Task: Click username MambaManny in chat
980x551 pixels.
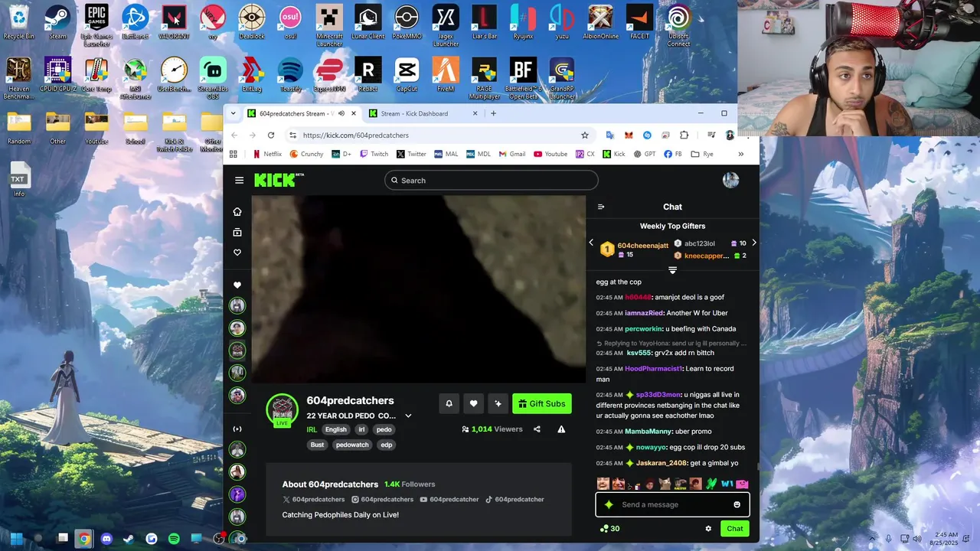Action: point(648,432)
